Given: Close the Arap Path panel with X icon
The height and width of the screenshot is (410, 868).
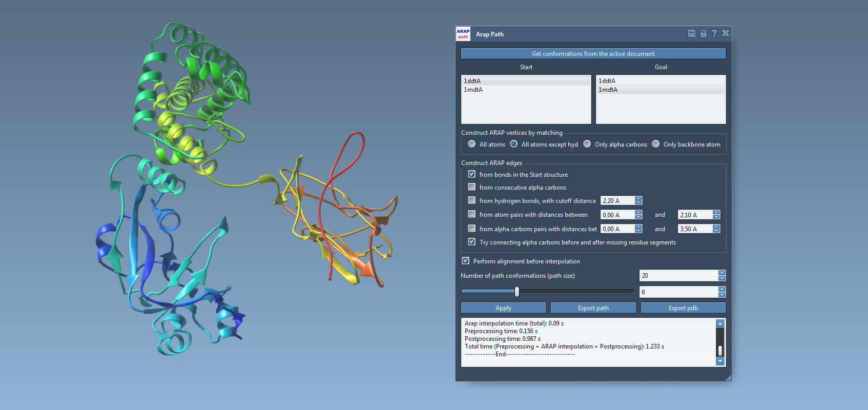Looking at the screenshot, I should click(x=725, y=33).
